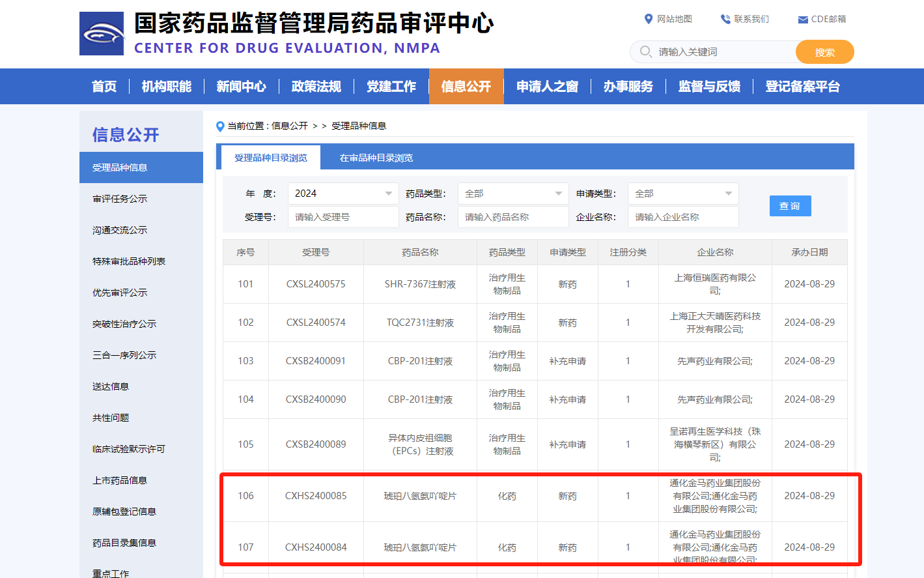This screenshot has width=924, height=578.
Task: Select 受理品种信息 in sidebar
Action: tap(141, 167)
